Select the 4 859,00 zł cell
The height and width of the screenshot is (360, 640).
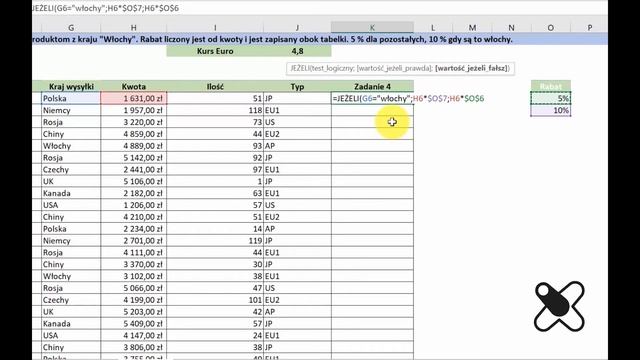[133, 134]
